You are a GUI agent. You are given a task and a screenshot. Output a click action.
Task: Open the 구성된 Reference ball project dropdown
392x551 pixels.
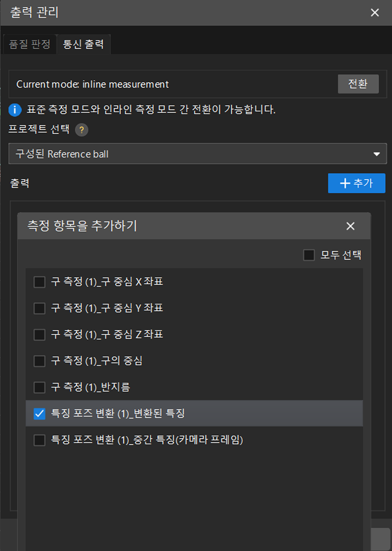coord(198,154)
